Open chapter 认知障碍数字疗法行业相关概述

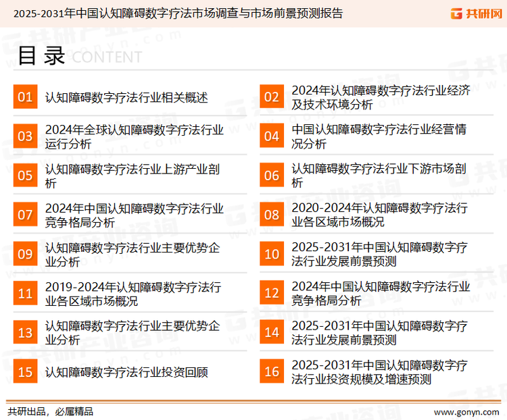pos(126,98)
